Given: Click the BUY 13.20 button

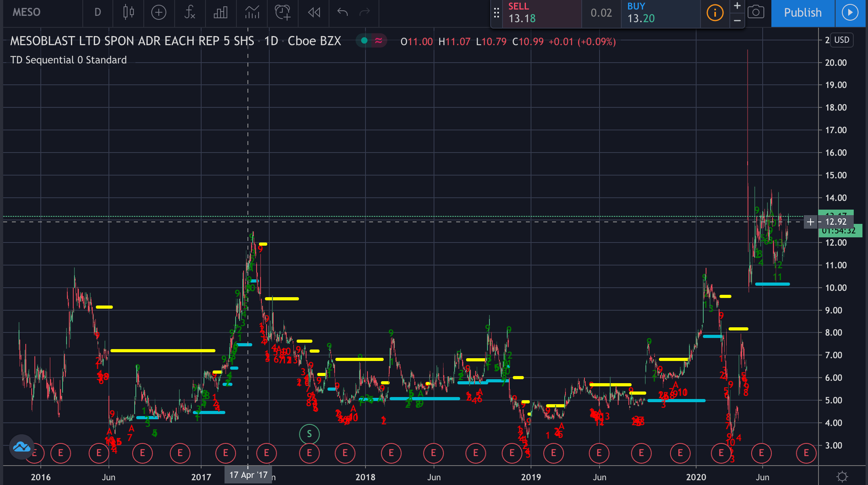Looking at the screenshot, I should pyautogui.click(x=660, y=13).
